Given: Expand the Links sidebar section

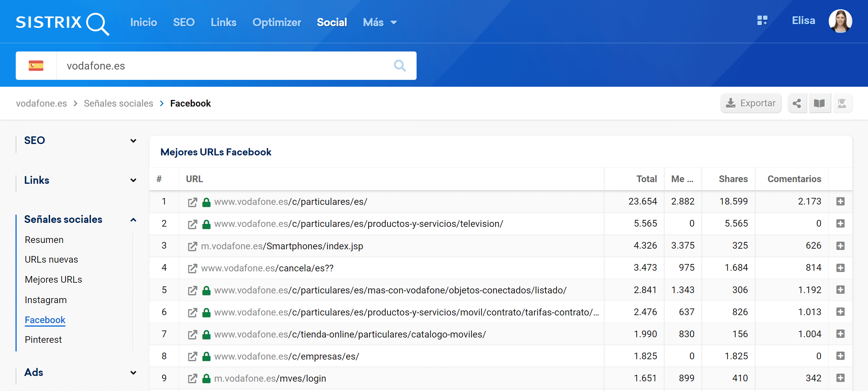Looking at the screenshot, I should coord(133,180).
